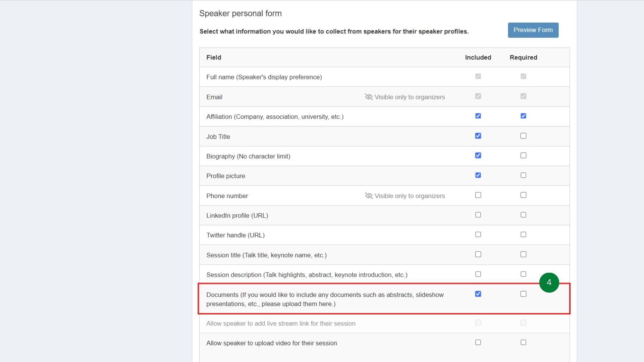Uncheck Included for Affiliation field

(478, 116)
